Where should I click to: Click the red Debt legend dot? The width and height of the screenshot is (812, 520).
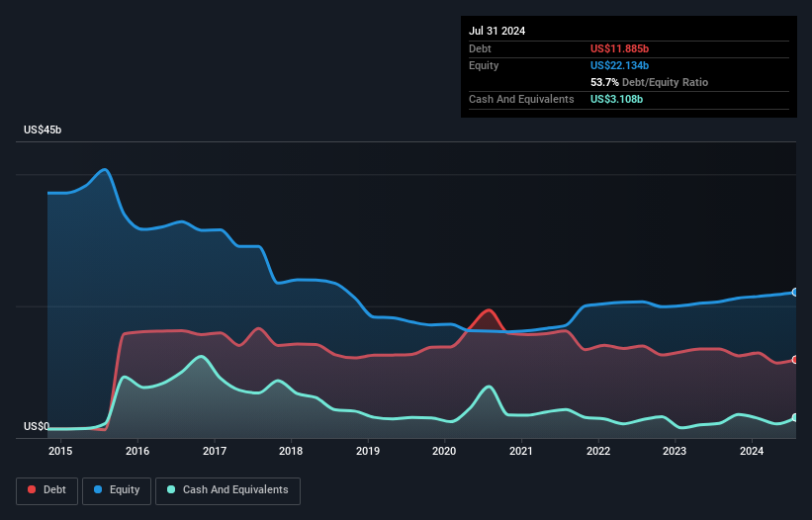[x=32, y=489]
